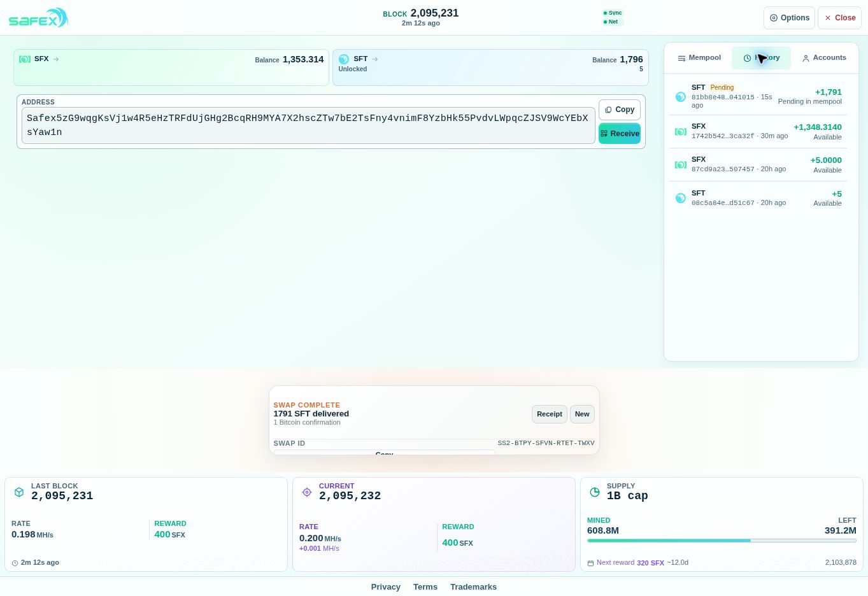Open the swap Receipt

[550, 414]
